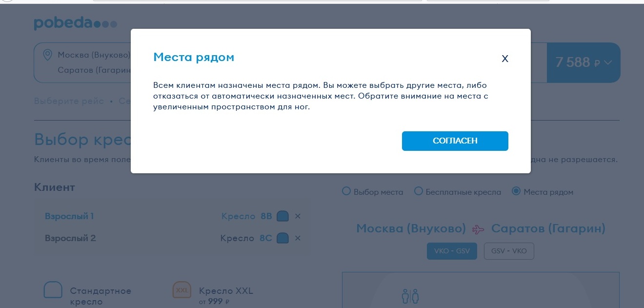
Task: Remove seat 8C for Взрослый 2
Action: (x=298, y=238)
